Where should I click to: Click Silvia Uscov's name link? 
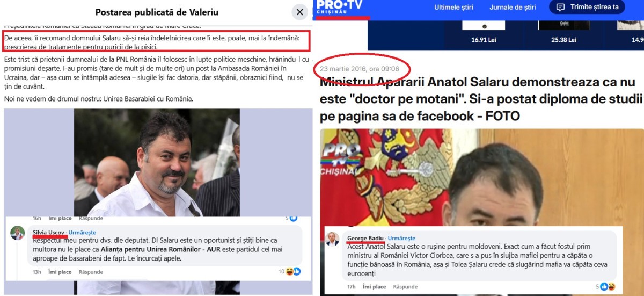48,232
